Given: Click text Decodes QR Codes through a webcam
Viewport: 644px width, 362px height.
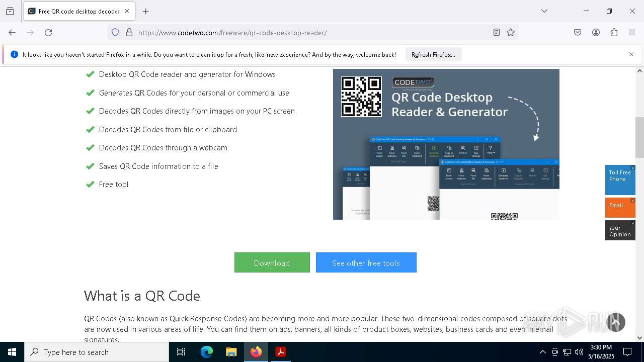Looking at the screenshot, I should pyautogui.click(x=163, y=148).
